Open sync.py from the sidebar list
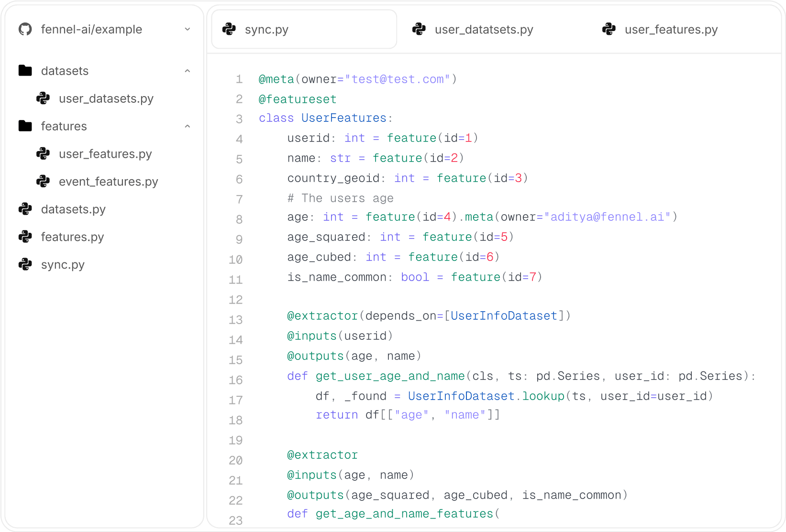Screen dimensions: 786x532 (x=63, y=265)
